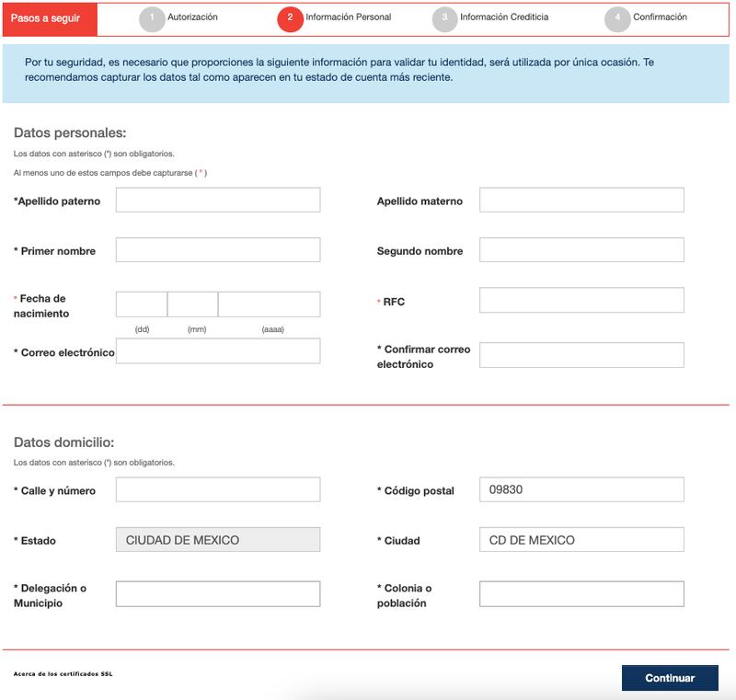Open the Acerca de los certificados SSL link
The image size is (736, 700).
(x=63, y=673)
